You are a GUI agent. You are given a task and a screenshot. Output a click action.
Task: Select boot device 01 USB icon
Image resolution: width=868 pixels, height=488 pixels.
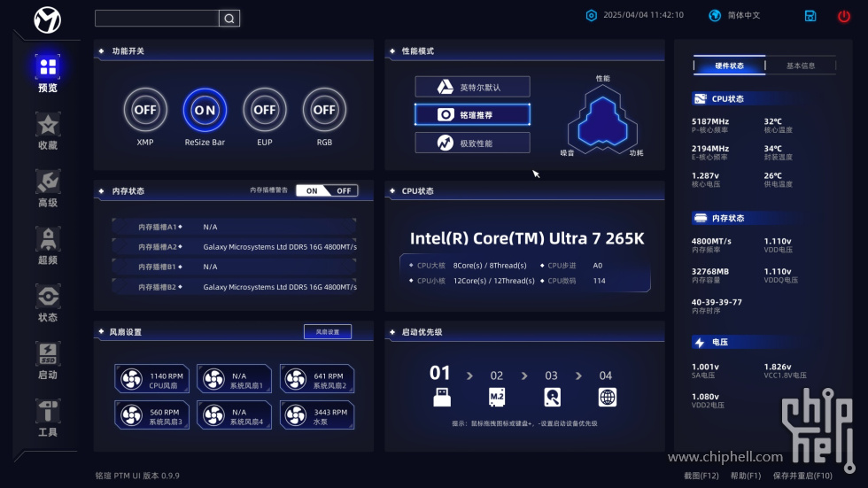tap(442, 398)
